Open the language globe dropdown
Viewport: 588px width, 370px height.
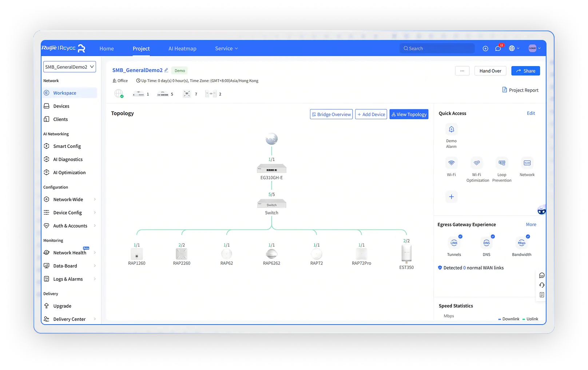(x=514, y=48)
